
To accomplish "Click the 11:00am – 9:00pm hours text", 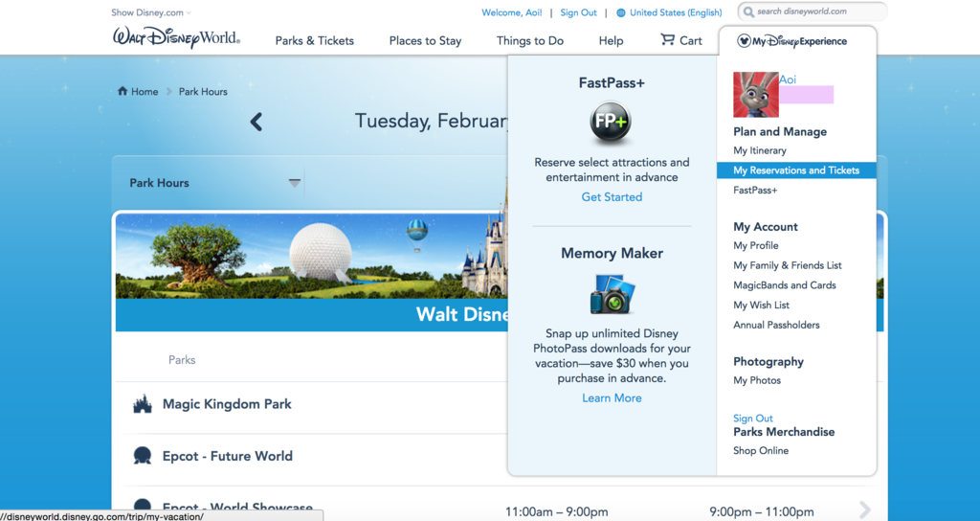I will click(x=556, y=512).
